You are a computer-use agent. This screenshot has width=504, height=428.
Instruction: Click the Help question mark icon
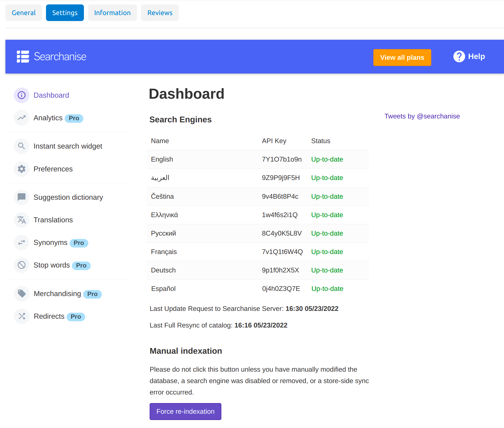[459, 57]
